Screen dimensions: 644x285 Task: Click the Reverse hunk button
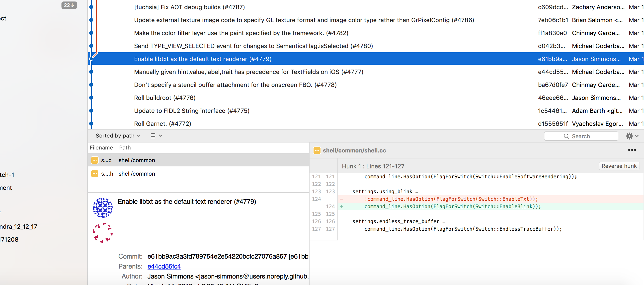point(619,166)
